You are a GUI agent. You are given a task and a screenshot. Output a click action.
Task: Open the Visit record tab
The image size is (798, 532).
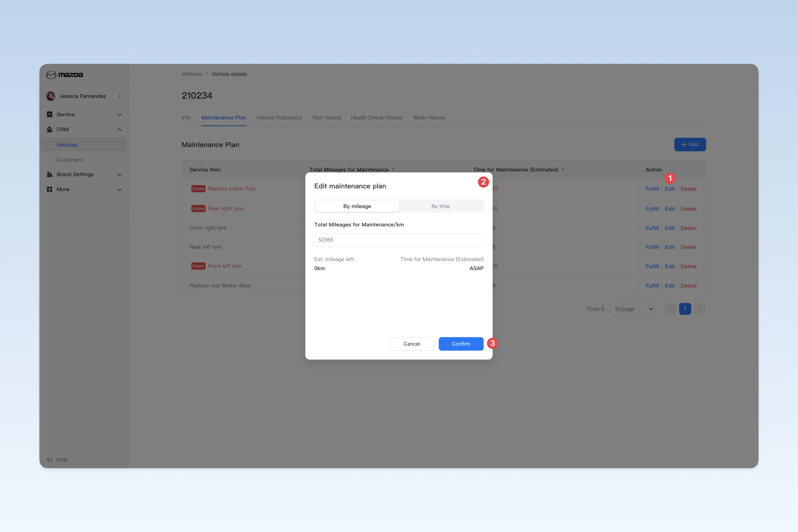pyautogui.click(x=326, y=117)
